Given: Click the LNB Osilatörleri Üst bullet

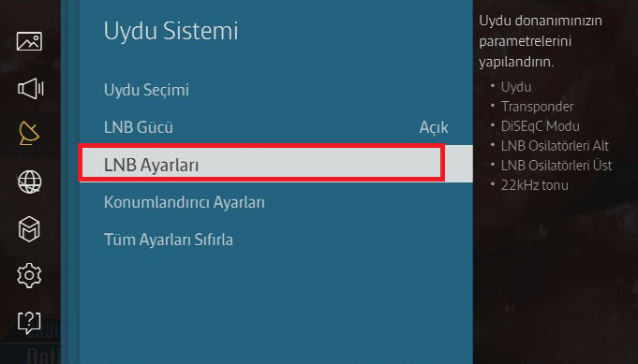Looking at the screenshot, I should pos(556,165).
